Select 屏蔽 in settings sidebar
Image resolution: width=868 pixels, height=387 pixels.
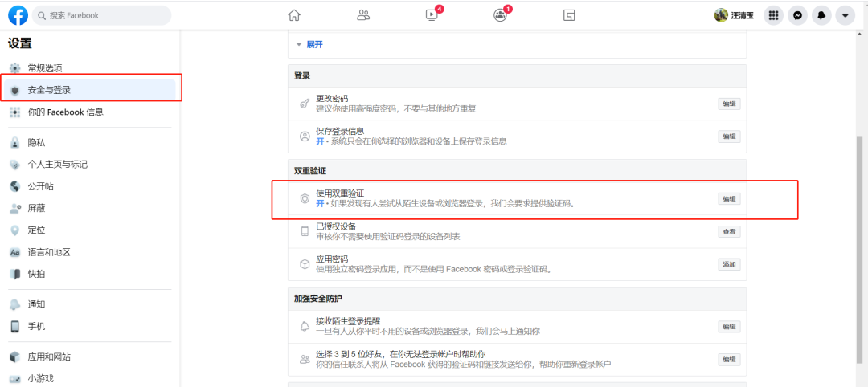tap(90, 209)
